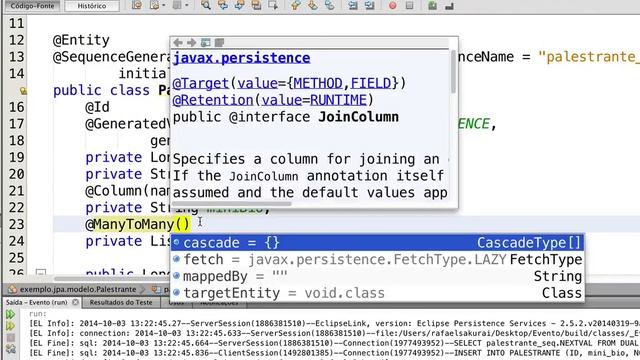The width and height of the screenshot is (640, 360).
Task: Select the targetEntity = void.class completion
Action: coord(378,293)
